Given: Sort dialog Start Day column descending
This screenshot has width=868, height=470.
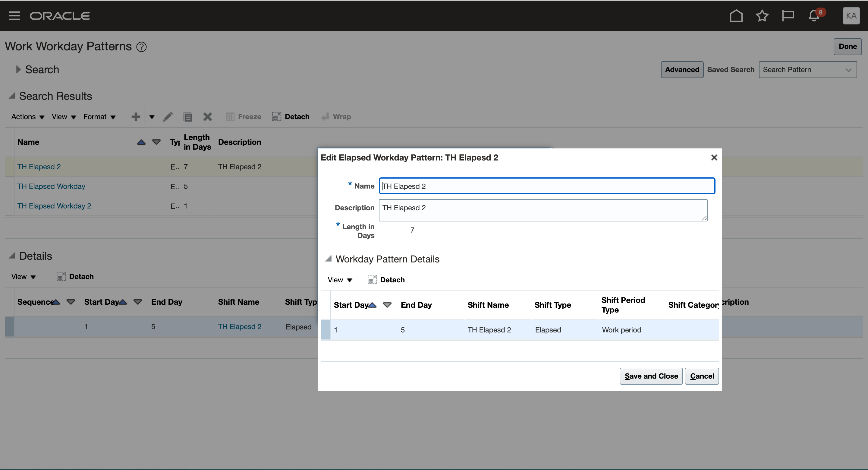Looking at the screenshot, I should coord(387,305).
